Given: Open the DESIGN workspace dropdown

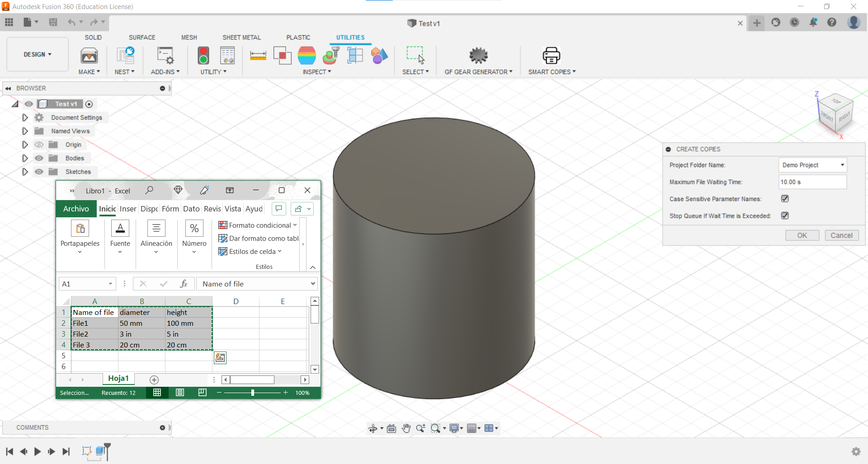Looking at the screenshot, I should click(x=38, y=54).
